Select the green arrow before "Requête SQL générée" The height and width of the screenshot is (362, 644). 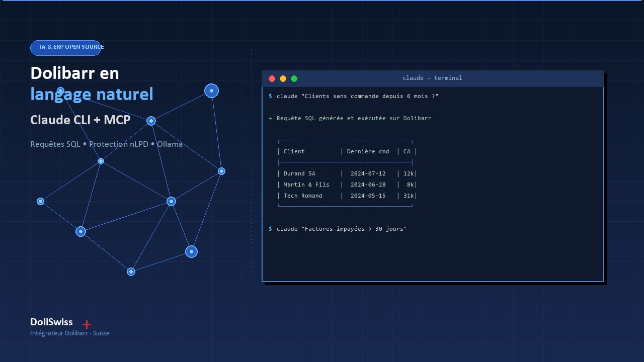270,118
